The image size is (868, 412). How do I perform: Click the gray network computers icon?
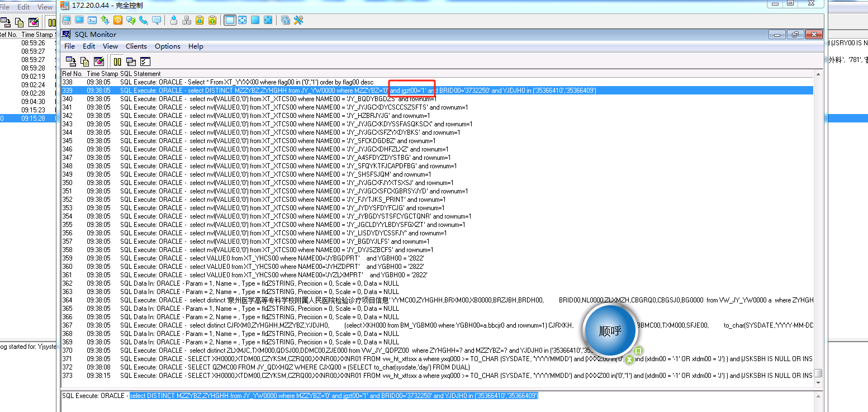point(187,20)
